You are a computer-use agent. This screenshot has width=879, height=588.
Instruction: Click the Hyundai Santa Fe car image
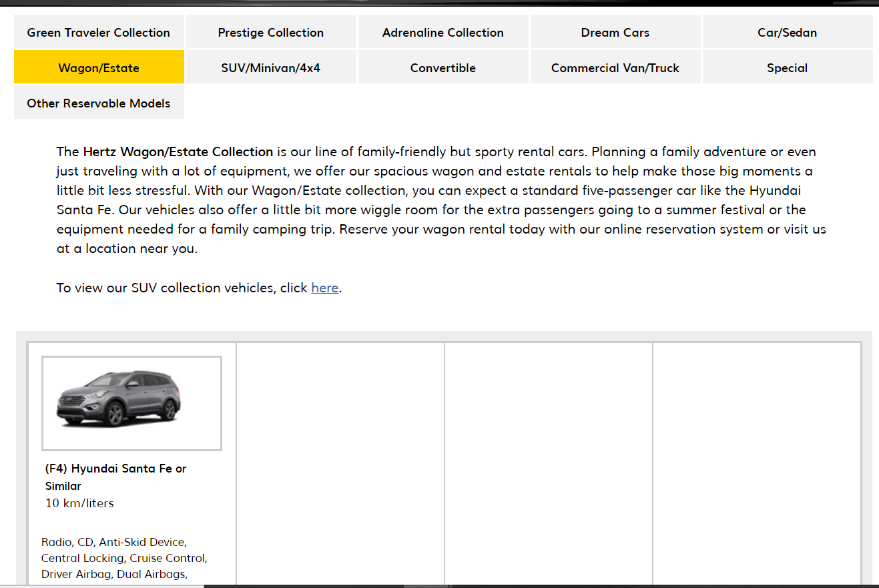131,403
